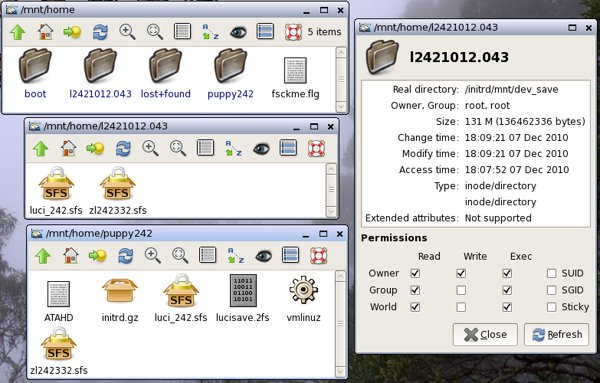
Task: Select zl242332.sfs in l2421012.043 window
Action: [118, 191]
